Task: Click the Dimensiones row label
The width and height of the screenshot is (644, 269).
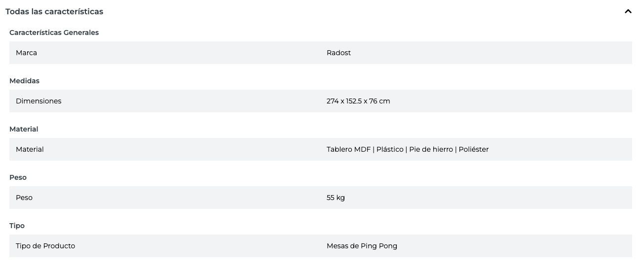Action: click(38, 101)
